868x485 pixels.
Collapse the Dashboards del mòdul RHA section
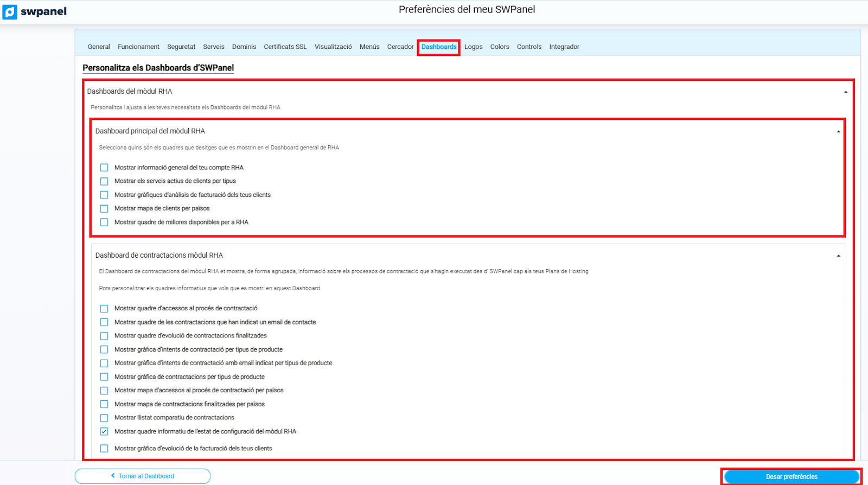click(845, 92)
